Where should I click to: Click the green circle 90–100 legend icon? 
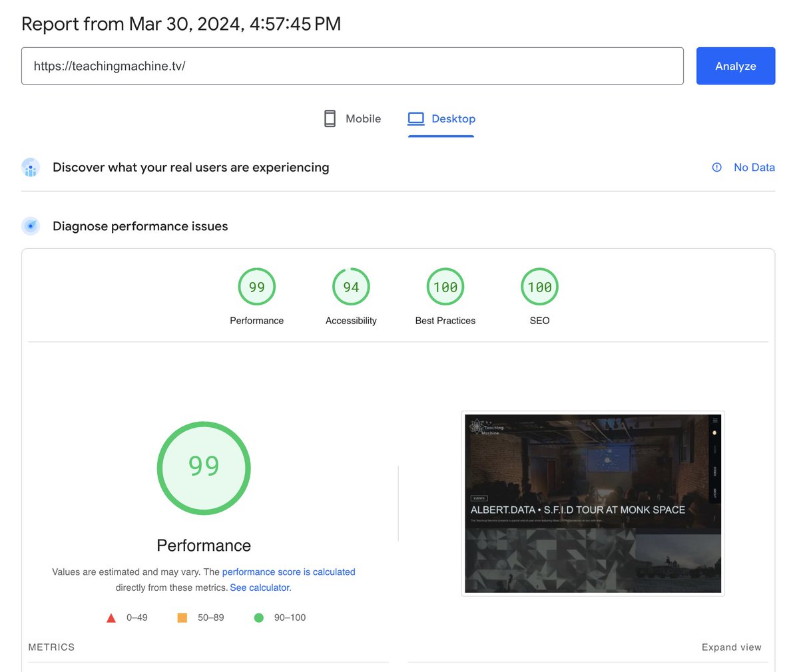coord(259,618)
